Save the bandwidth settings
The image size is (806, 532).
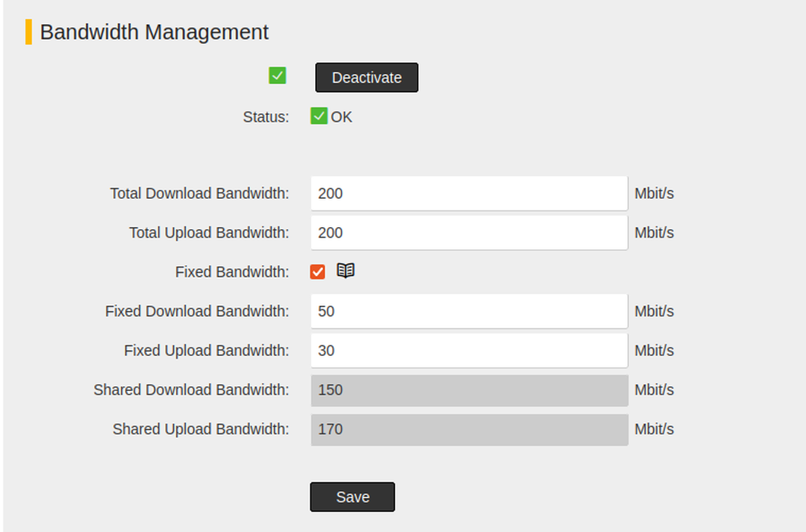(x=353, y=497)
